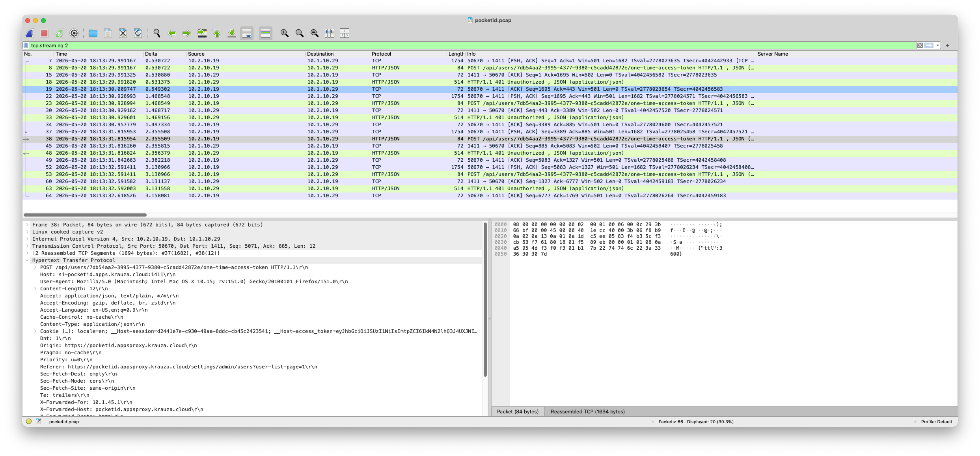Screen dimensions: 980x456
Task: Select packet 64 ACK row
Action: (x=490, y=196)
